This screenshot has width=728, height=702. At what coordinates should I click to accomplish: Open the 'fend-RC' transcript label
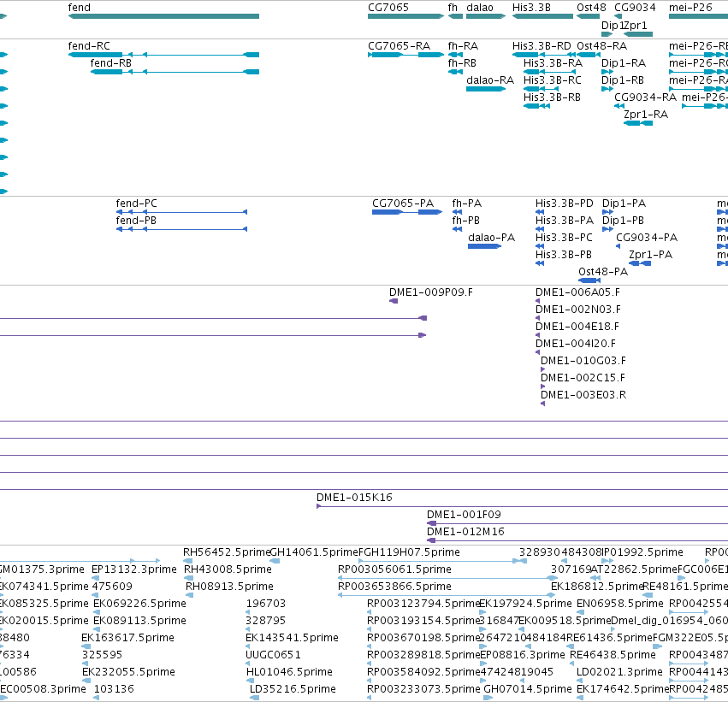point(89,46)
